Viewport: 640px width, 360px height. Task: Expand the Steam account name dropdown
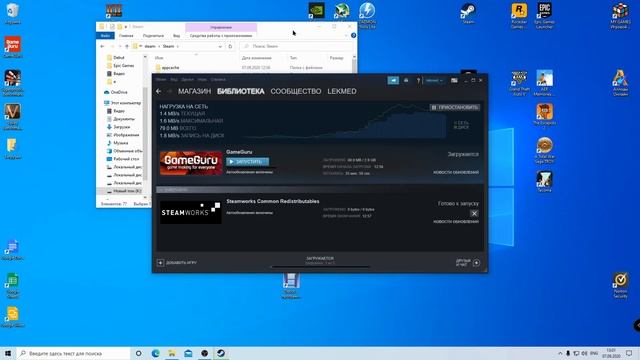point(434,80)
